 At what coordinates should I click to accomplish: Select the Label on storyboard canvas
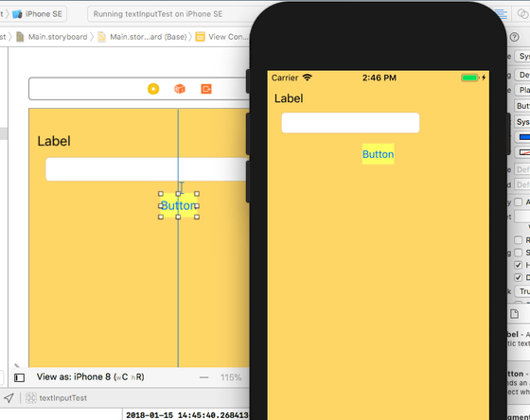click(54, 141)
